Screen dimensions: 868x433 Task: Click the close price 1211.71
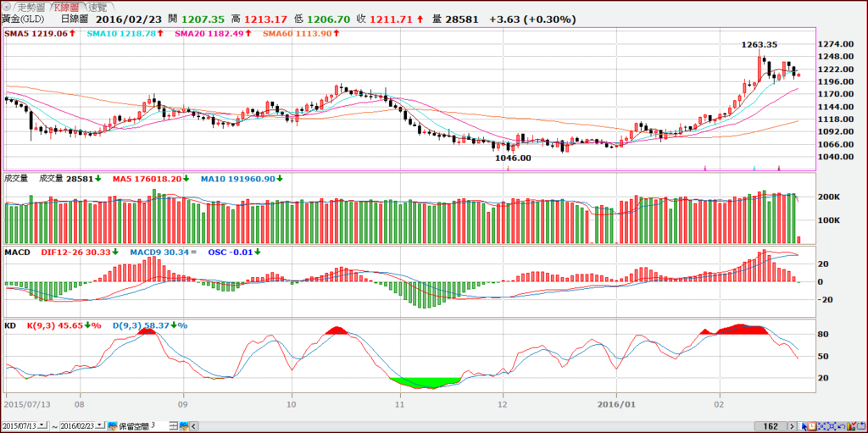(391, 19)
